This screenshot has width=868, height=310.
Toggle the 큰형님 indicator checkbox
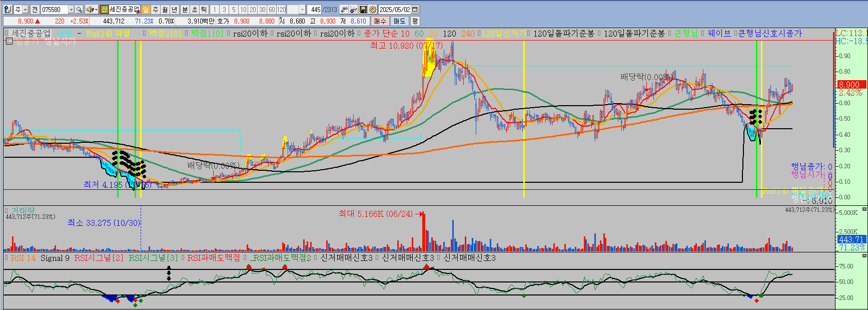click(x=669, y=34)
